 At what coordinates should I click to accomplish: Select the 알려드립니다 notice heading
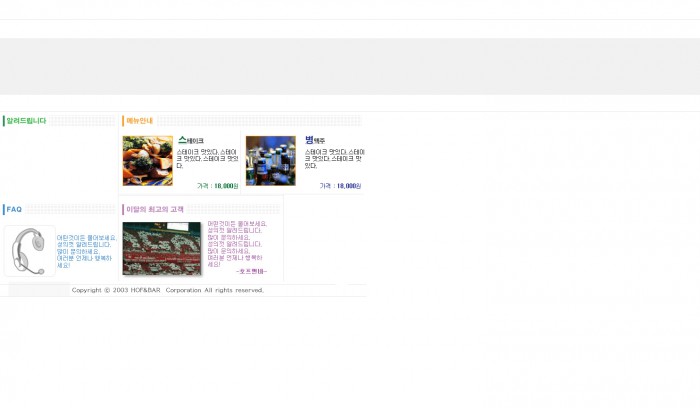27,121
